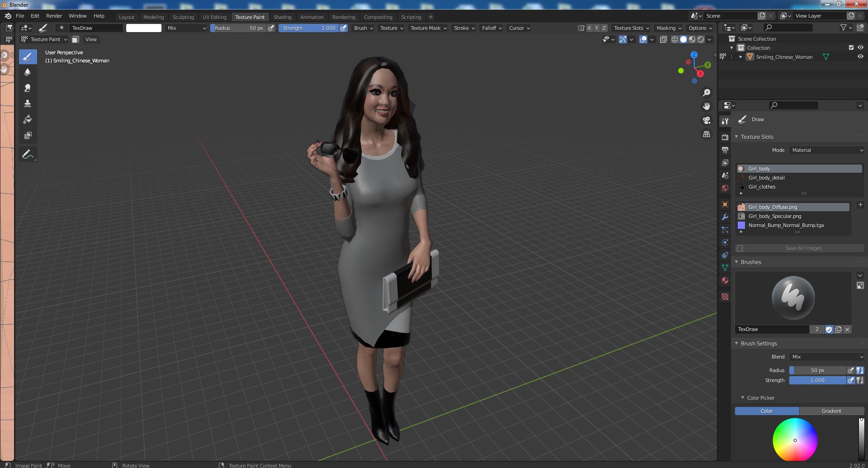The width and height of the screenshot is (868, 468).
Task: Open Modifier properties tab
Action: [x=725, y=217]
